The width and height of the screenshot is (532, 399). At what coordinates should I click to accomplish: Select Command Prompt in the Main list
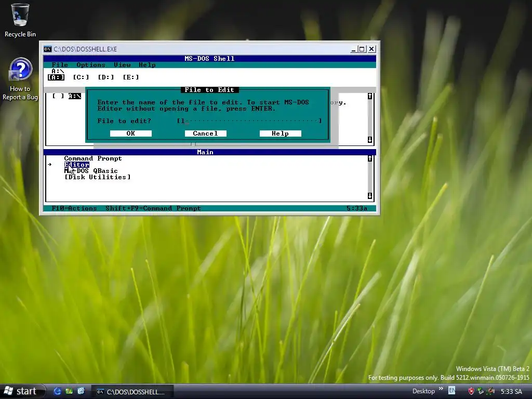pyautogui.click(x=93, y=158)
